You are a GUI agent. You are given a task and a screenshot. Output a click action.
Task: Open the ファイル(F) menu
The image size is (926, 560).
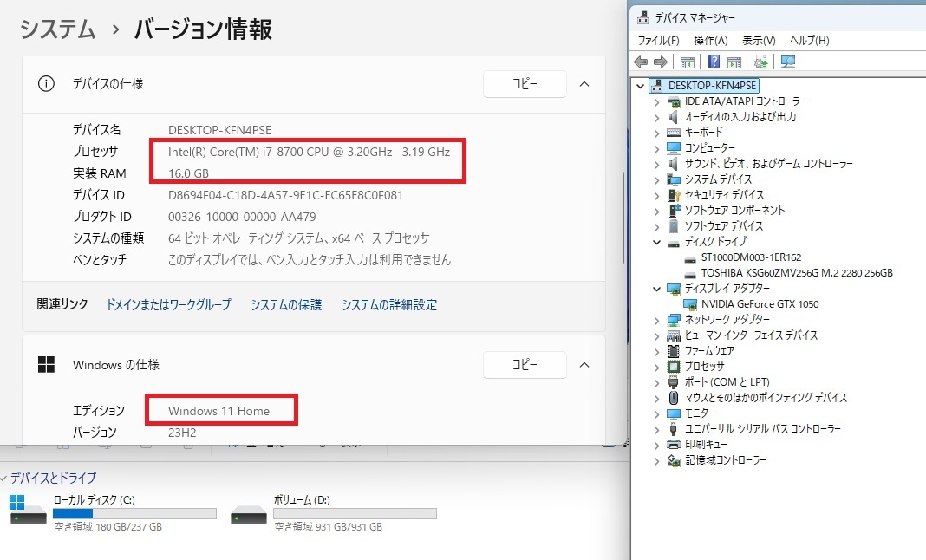click(658, 40)
